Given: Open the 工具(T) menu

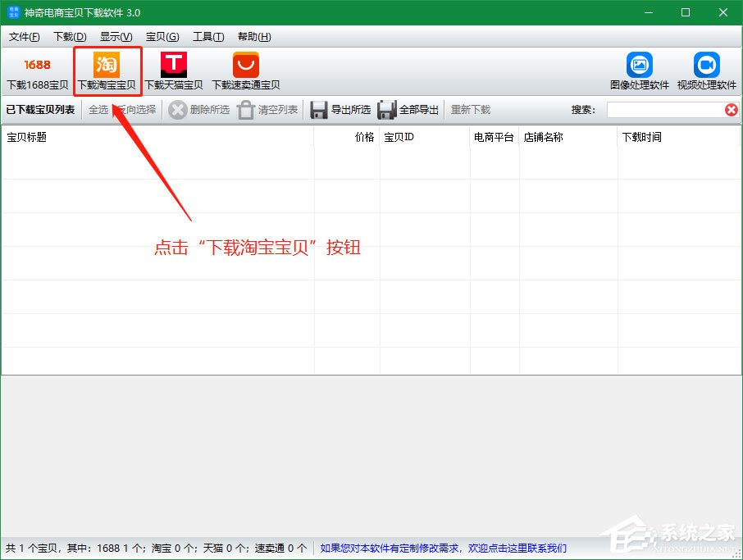Looking at the screenshot, I should tap(208, 36).
